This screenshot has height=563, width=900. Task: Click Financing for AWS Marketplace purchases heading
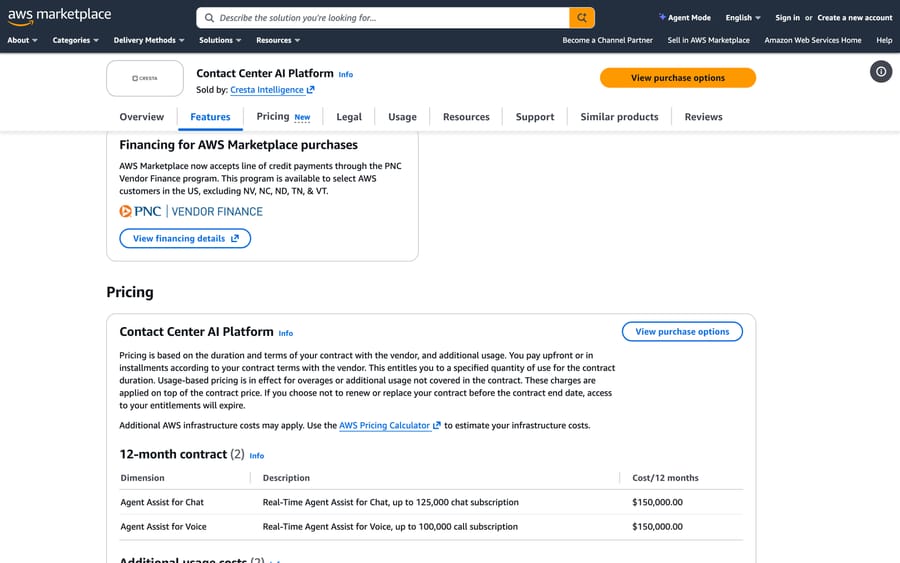pyautogui.click(x=238, y=145)
